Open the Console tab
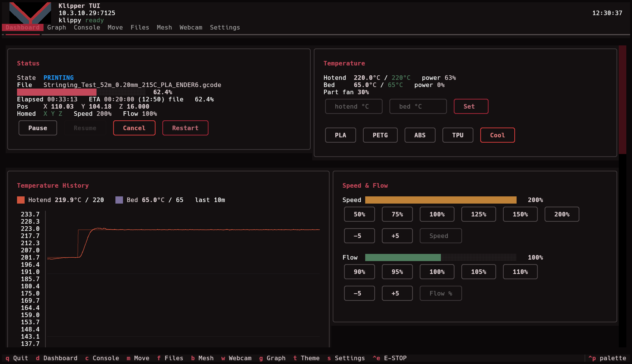Screen dimensions: 632x364 (87, 27)
